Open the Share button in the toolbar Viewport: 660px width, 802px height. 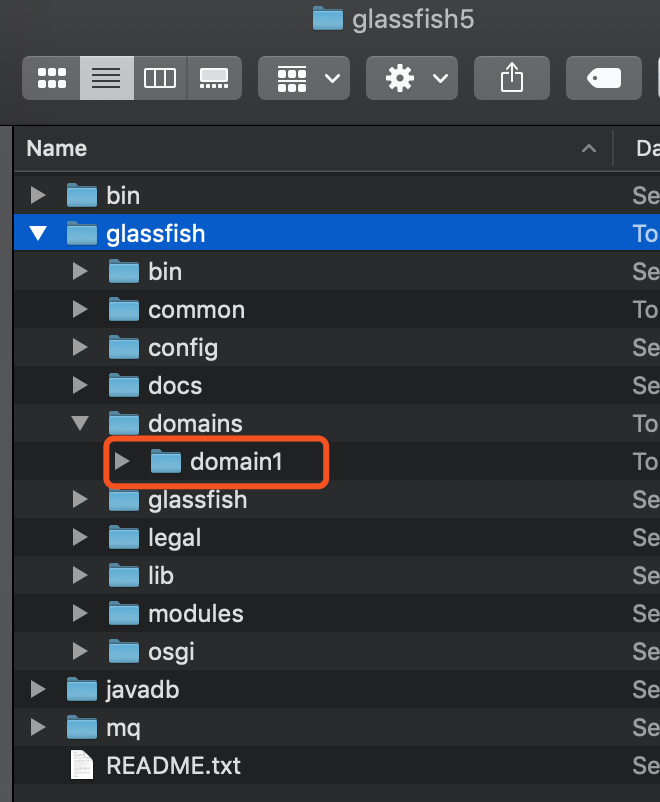pyautogui.click(x=511, y=77)
